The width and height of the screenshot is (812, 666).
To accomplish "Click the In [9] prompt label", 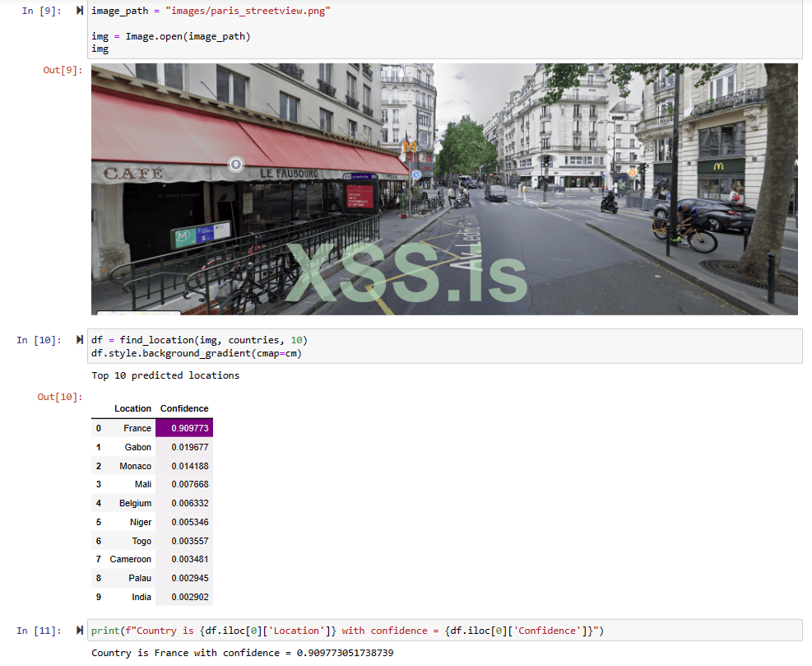I will coord(42,11).
